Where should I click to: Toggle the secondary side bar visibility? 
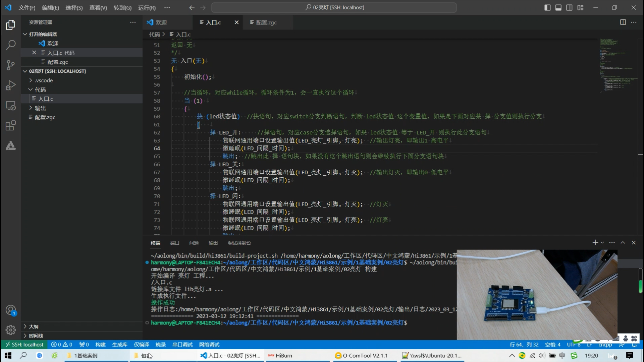[x=569, y=7]
